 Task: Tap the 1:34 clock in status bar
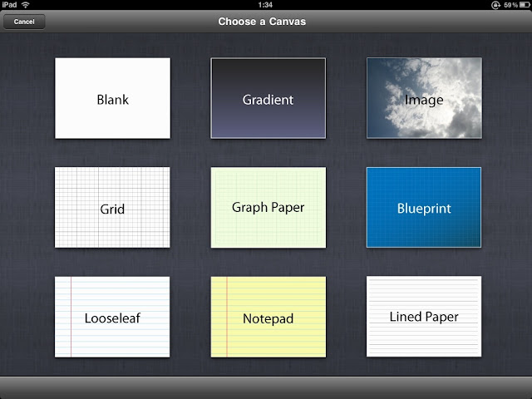pos(265,5)
